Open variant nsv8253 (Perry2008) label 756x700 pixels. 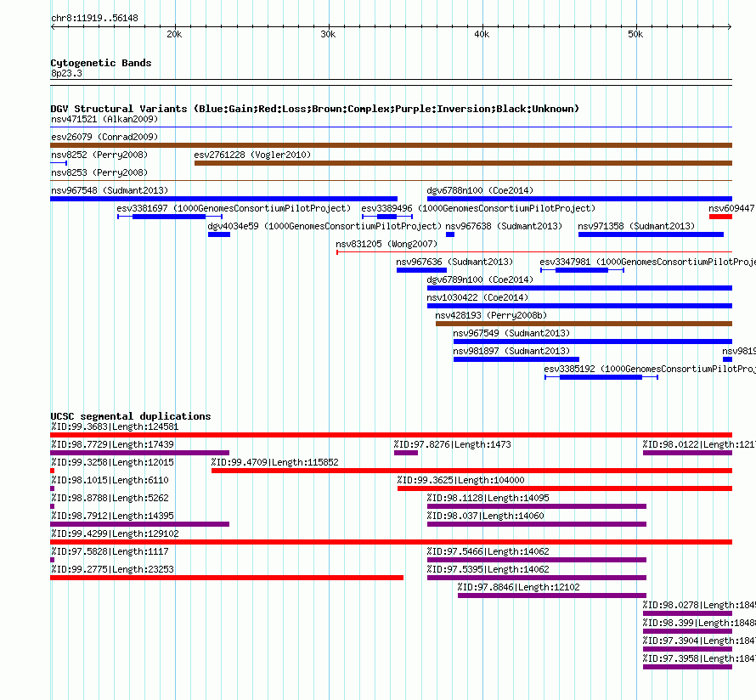(99, 172)
